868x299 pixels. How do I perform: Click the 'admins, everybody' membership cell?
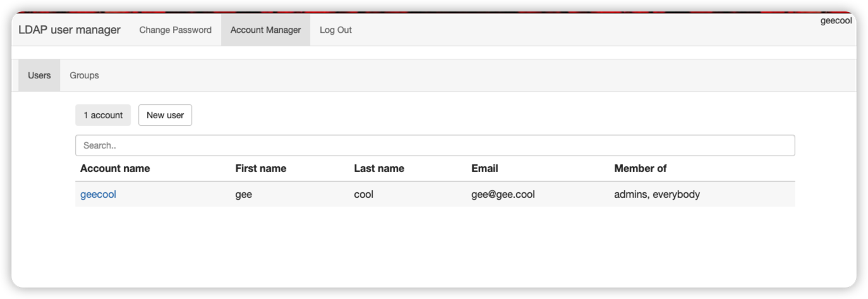[656, 195]
